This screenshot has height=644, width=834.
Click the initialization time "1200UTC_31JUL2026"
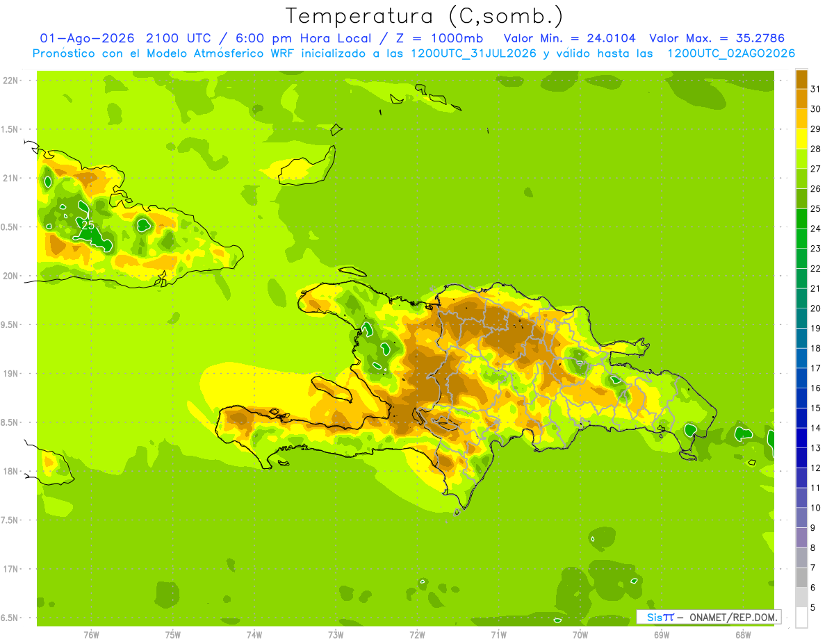coord(473,53)
